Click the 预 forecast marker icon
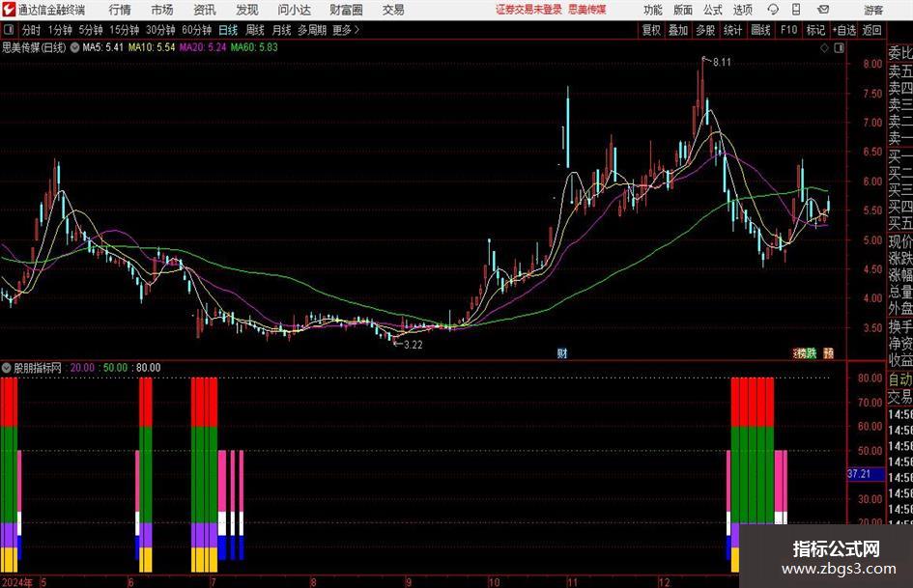Image resolution: width=913 pixels, height=588 pixels. coord(828,352)
